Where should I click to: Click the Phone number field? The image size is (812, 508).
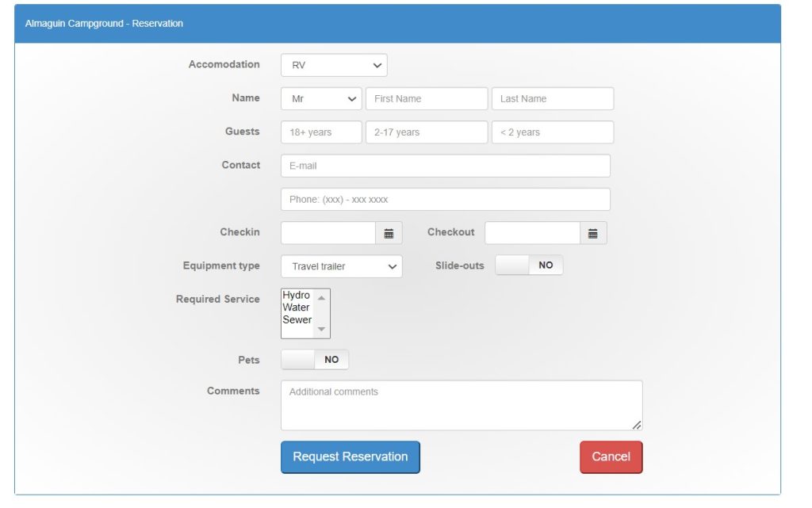(x=445, y=200)
